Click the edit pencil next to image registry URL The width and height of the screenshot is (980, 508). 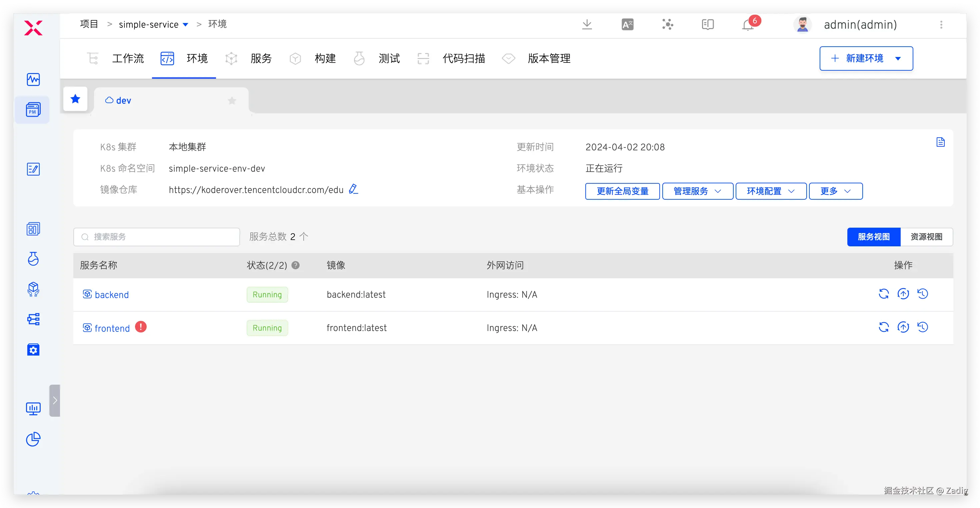coord(353,189)
